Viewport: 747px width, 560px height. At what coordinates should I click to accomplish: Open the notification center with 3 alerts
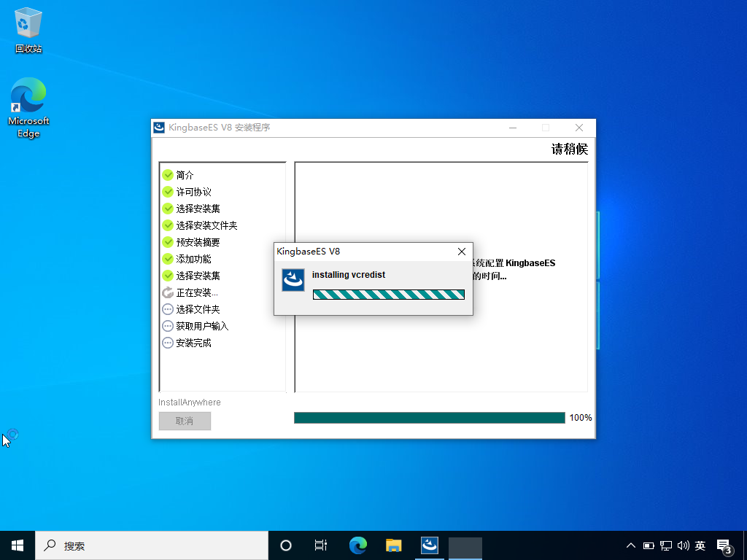(x=724, y=546)
